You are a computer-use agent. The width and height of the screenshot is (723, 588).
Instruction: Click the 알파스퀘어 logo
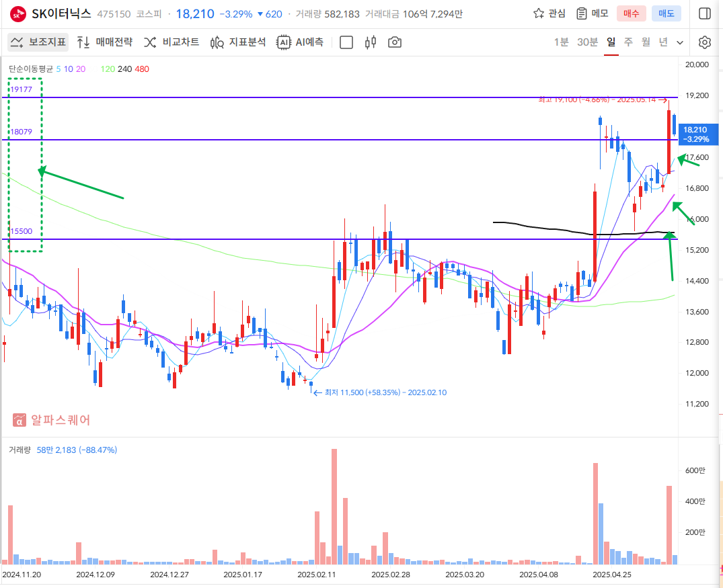click(x=51, y=420)
